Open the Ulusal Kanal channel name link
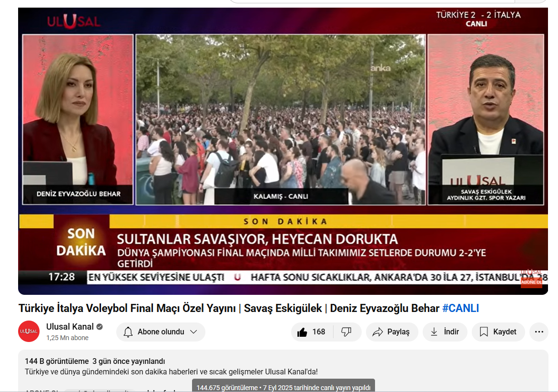This screenshot has height=392, width=558. [70, 327]
